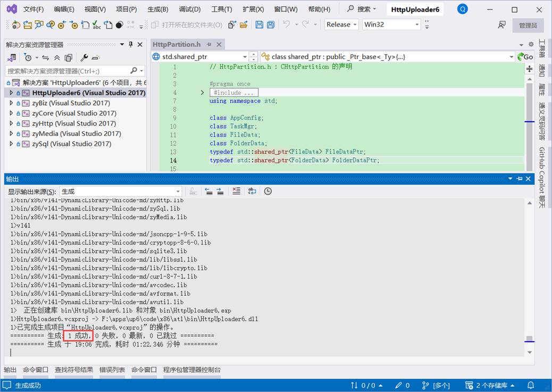
Task: Toggle pin on HttpPartition.h tab
Action: click(x=209, y=45)
